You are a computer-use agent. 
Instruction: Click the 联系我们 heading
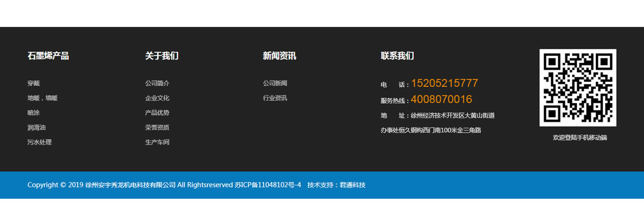pos(397,56)
